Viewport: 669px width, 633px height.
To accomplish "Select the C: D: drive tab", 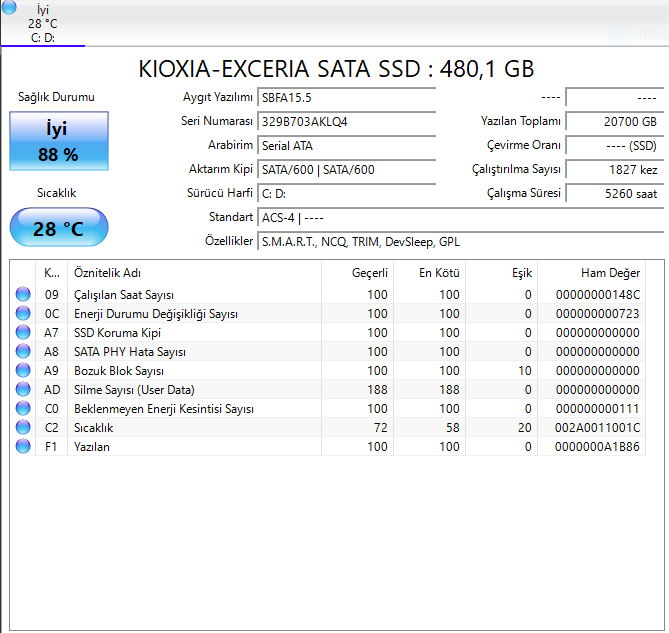I will (43, 23).
